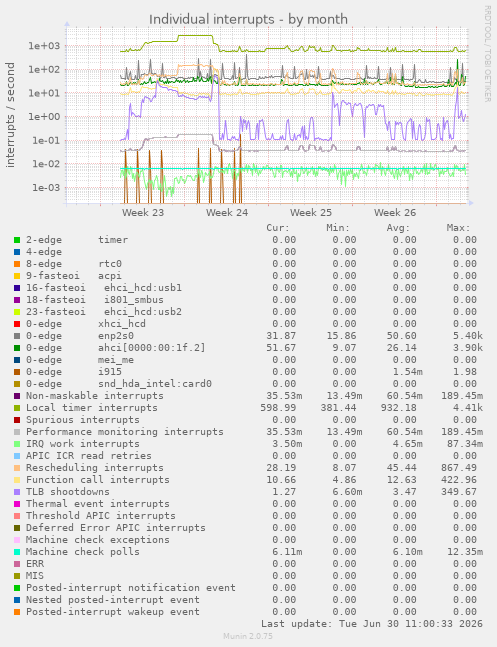Click the orange Rescheduling interrupts swatch
Screen dimensions: 497x647
(17, 468)
